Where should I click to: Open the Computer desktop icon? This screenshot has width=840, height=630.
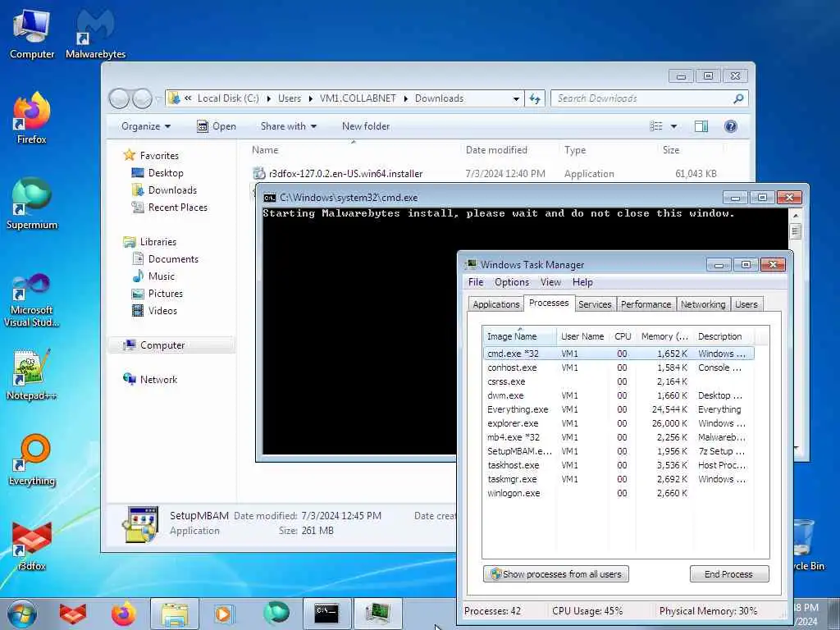pos(32,34)
